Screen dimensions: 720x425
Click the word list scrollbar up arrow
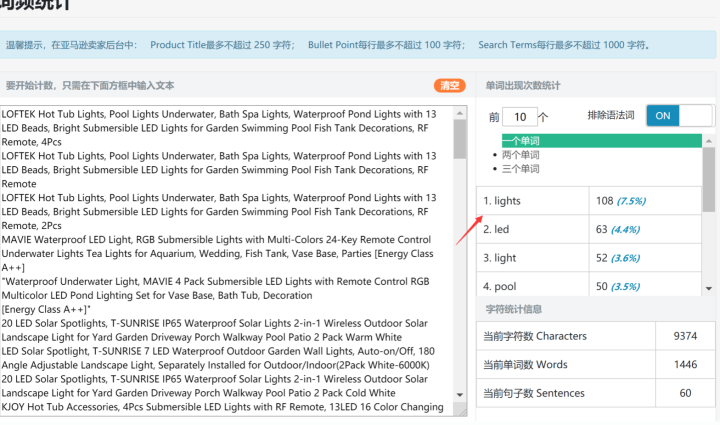pyautogui.click(x=709, y=141)
